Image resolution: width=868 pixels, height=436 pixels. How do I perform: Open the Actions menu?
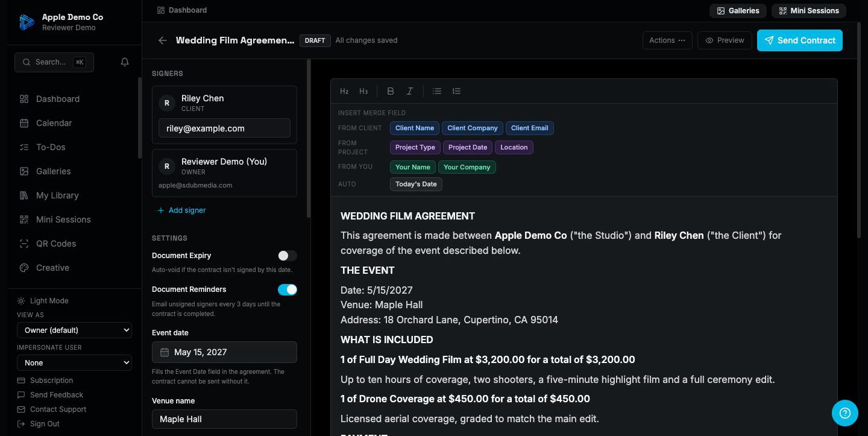[x=667, y=40]
